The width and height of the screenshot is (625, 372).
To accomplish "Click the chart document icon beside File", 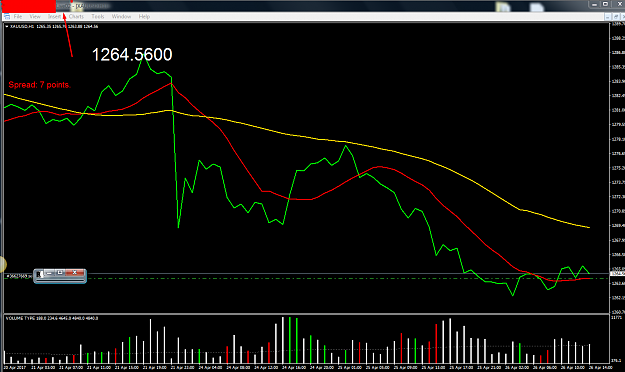I will coord(7,17).
